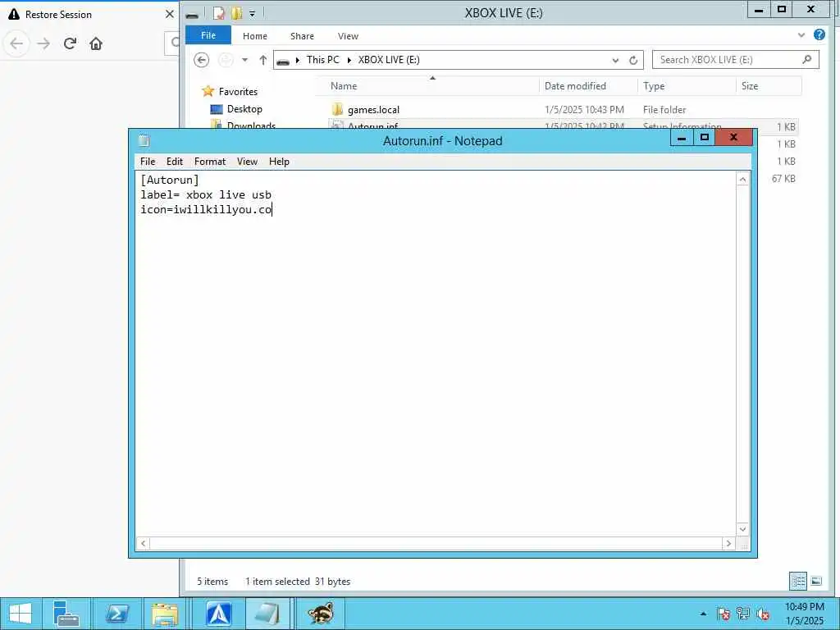Switch to Explorer's Share ribbon tab

(302, 36)
